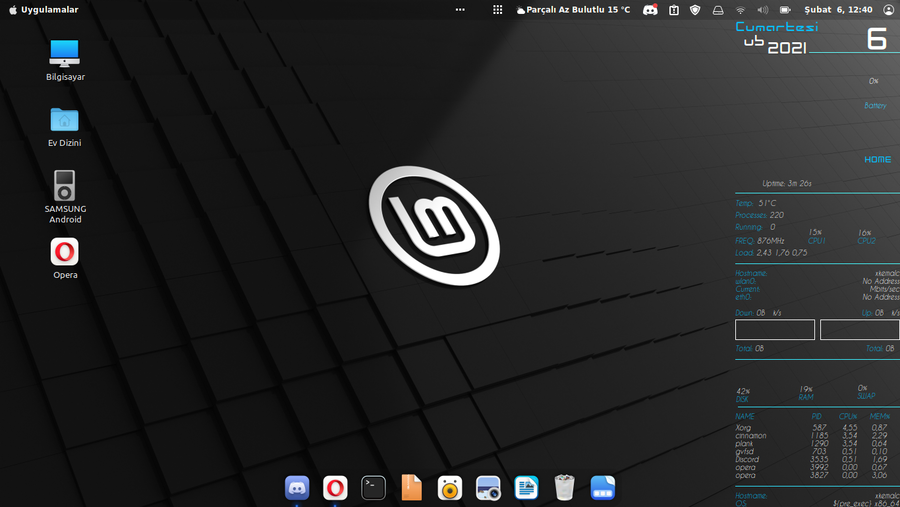Open the blue file manager dock icon
The image size is (900, 507).
[602, 487]
